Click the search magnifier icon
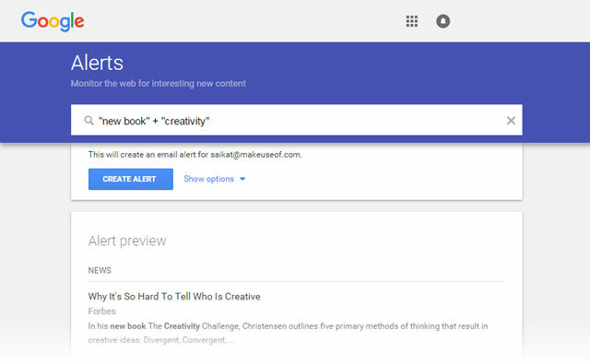590x364 pixels. 88,121
